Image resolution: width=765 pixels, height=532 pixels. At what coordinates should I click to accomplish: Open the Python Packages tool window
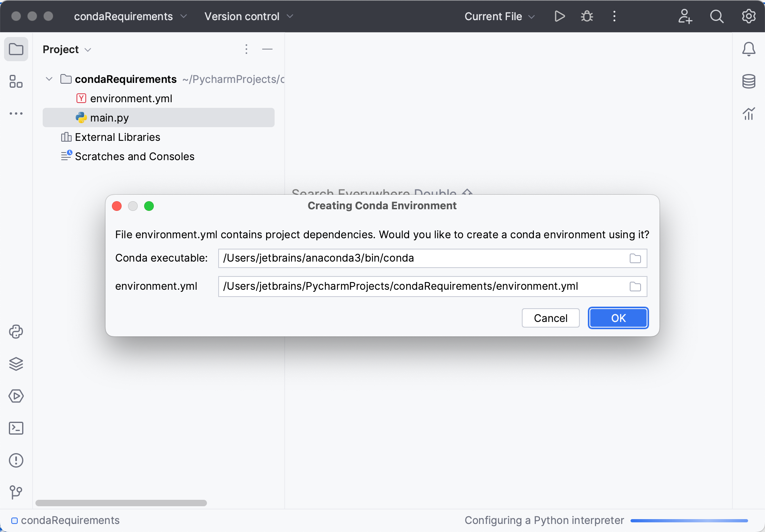click(x=16, y=331)
